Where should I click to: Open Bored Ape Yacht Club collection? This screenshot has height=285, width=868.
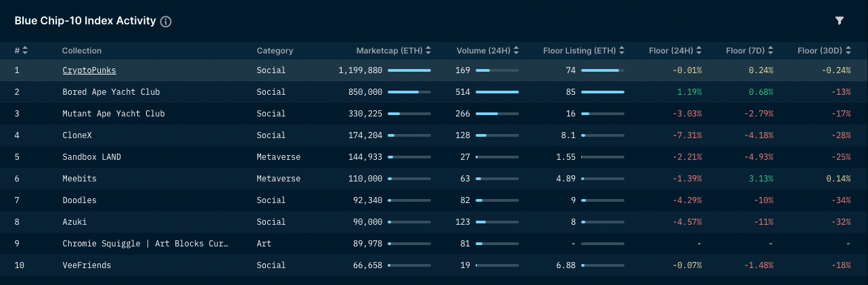click(x=111, y=92)
